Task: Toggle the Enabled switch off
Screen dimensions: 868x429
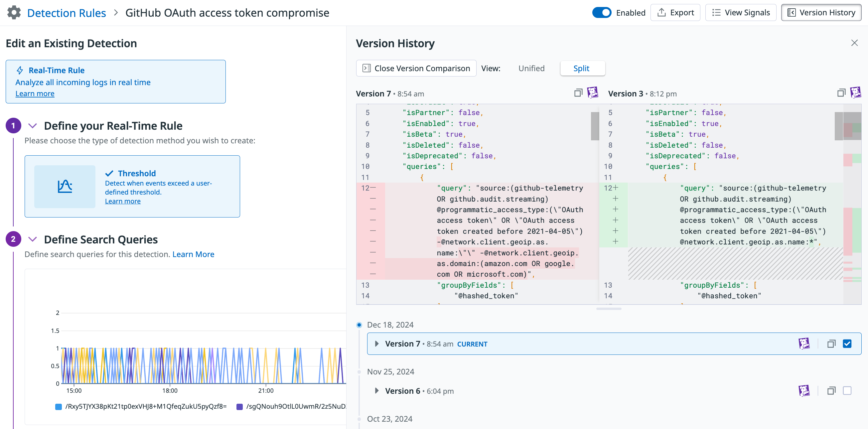Action: (602, 13)
